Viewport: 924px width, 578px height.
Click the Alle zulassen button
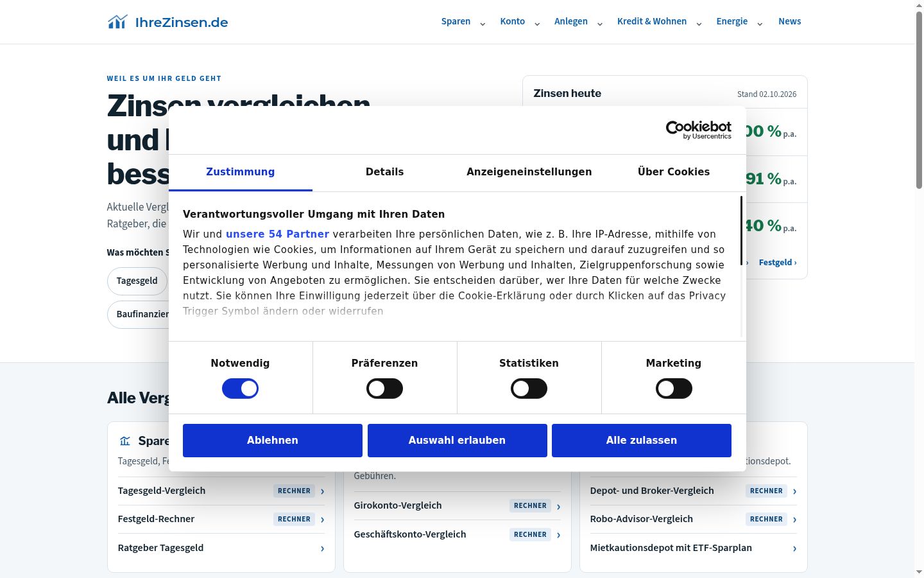642,441
